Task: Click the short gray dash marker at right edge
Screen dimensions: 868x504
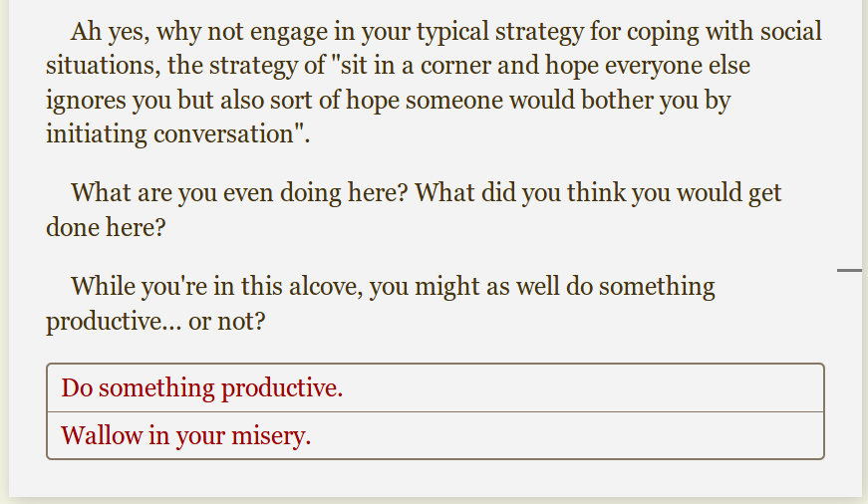Action: click(849, 270)
